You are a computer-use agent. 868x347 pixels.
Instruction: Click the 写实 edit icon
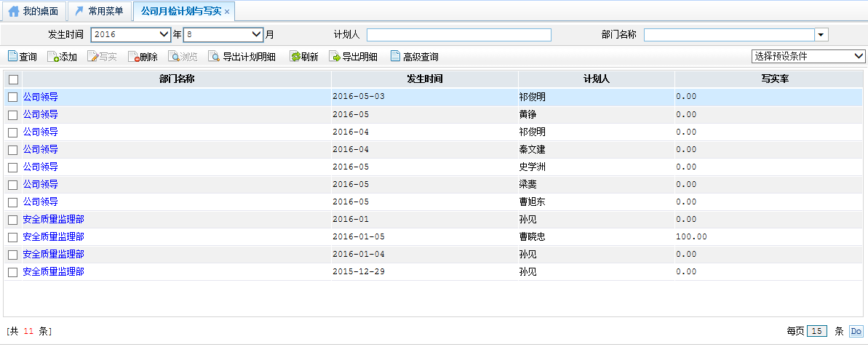point(93,57)
